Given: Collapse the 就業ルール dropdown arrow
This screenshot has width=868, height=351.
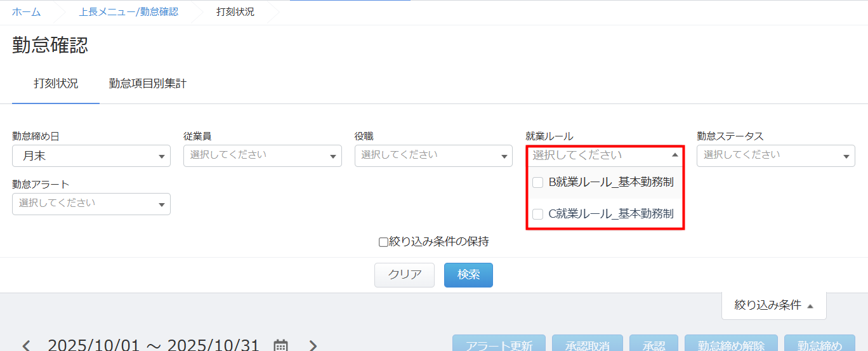Looking at the screenshot, I should (x=674, y=155).
